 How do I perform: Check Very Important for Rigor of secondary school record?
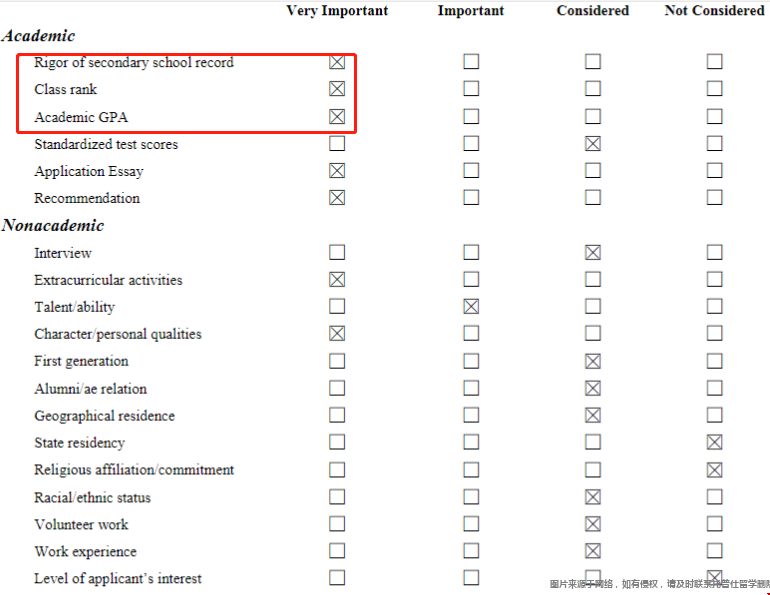click(x=337, y=62)
